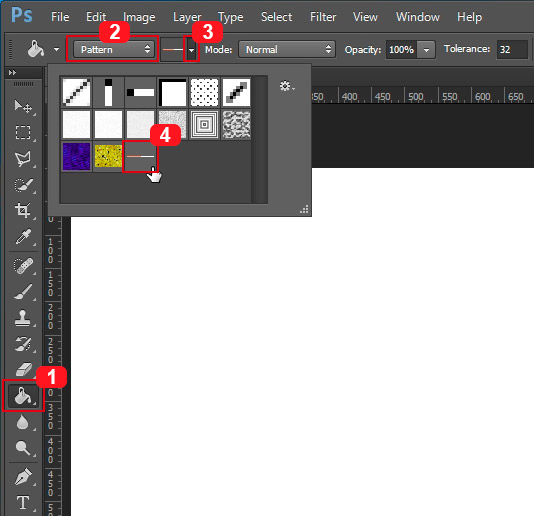The height and width of the screenshot is (516, 534).
Task: Open the Paint Bucket tool preset picker
Action: coord(56,49)
